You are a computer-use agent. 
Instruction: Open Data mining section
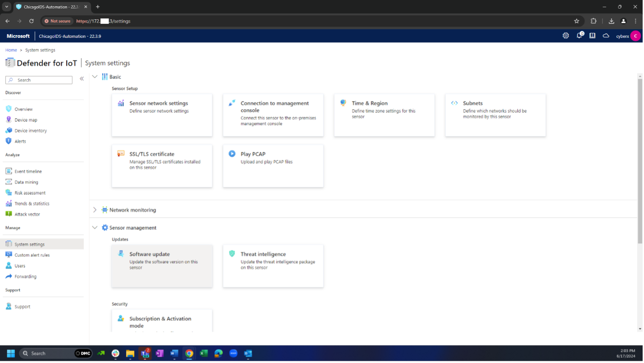point(26,182)
